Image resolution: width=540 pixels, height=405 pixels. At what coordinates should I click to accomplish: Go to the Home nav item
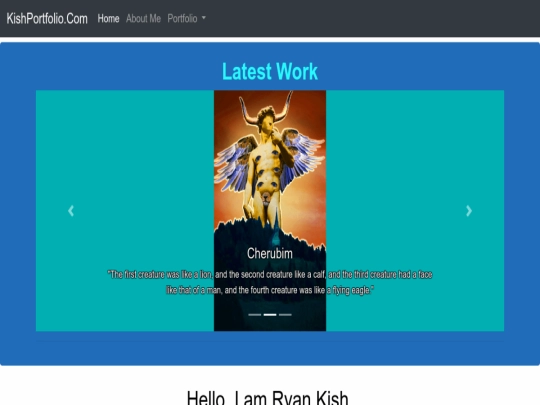tap(108, 18)
